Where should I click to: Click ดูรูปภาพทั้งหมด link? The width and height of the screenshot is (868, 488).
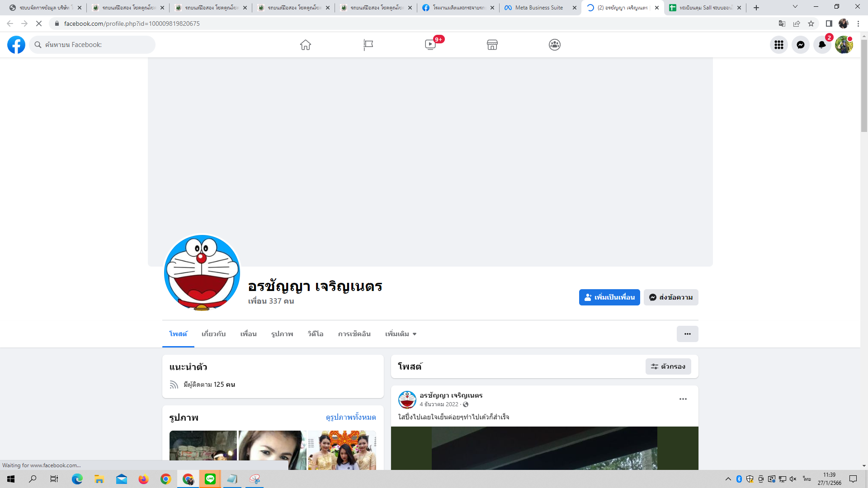[351, 417]
